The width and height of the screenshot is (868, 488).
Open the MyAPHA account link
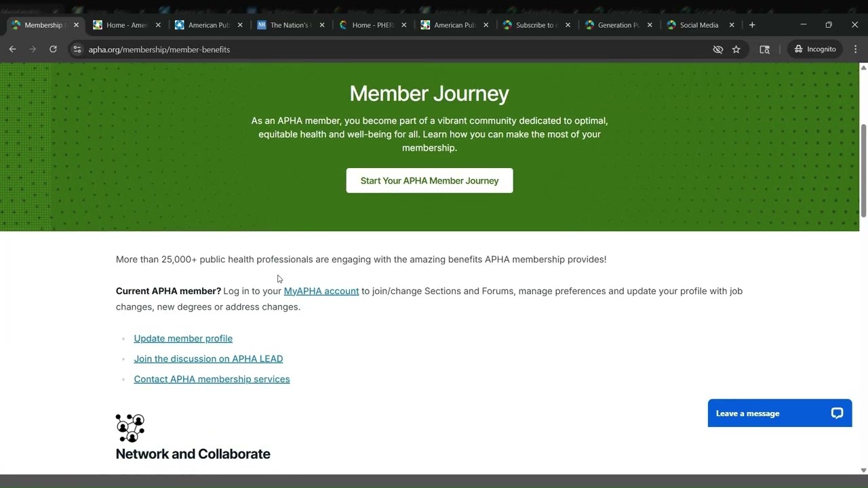pyautogui.click(x=321, y=291)
